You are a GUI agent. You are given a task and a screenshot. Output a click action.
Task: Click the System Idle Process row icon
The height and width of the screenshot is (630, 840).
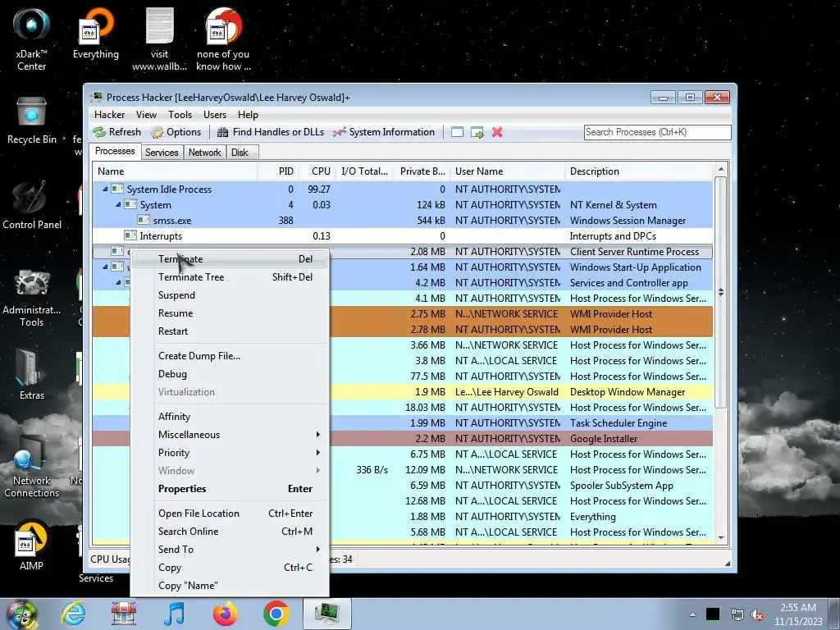click(x=117, y=189)
